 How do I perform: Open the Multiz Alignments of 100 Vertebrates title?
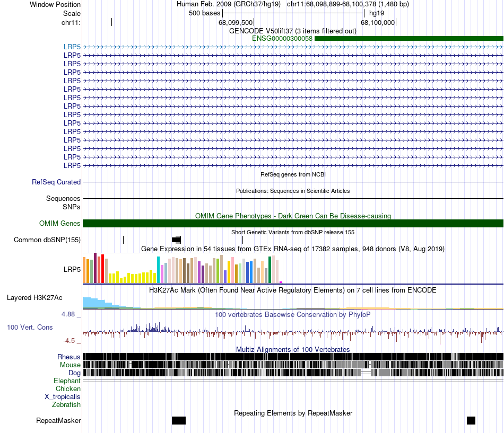click(x=293, y=349)
